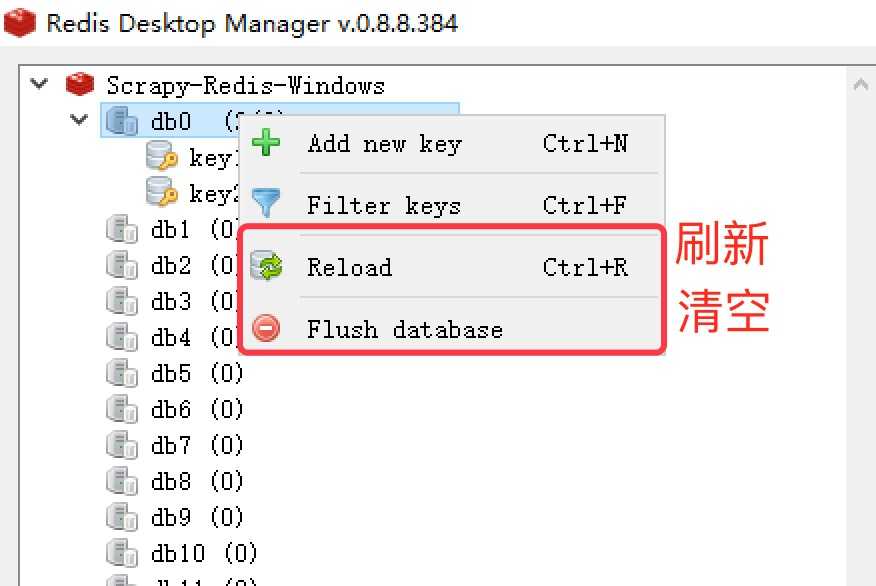
Task: Click the db5 database icon
Action: pyautogui.click(x=121, y=374)
